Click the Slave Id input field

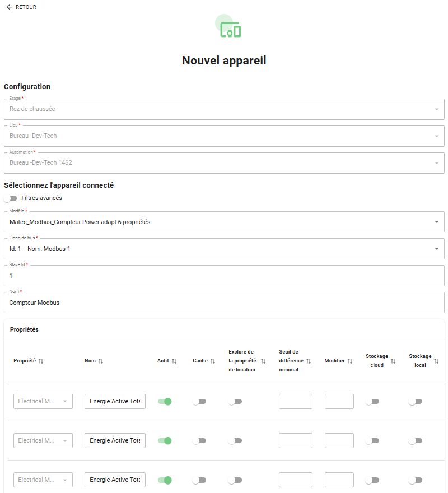[x=224, y=276]
